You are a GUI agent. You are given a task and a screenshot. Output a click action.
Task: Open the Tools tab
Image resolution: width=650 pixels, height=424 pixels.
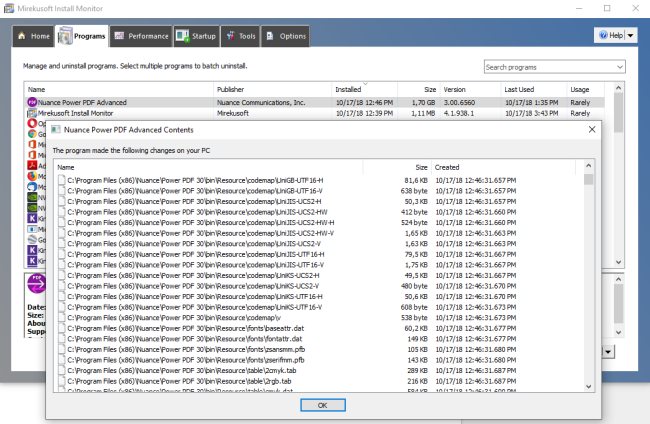[x=240, y=36]
